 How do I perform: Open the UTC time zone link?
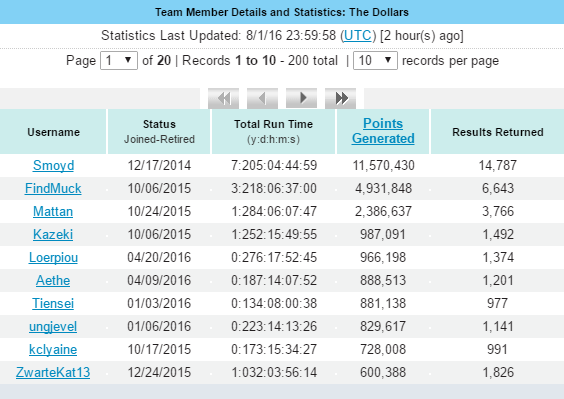click(x=358, y=36)
